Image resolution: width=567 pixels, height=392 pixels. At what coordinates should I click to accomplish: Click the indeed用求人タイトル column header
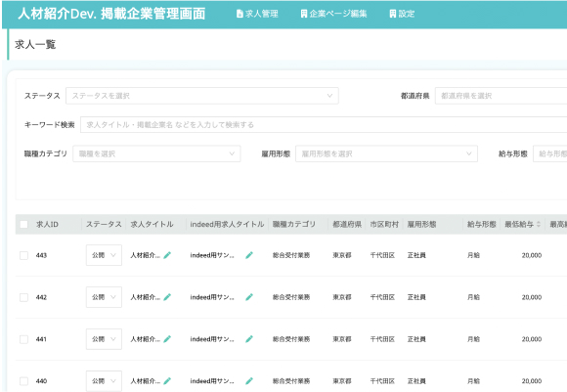pyautogui.click(x=227, y=224)
